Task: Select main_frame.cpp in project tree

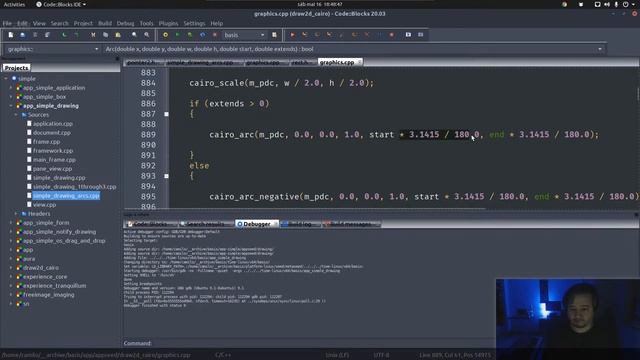Action: [54, 160]
